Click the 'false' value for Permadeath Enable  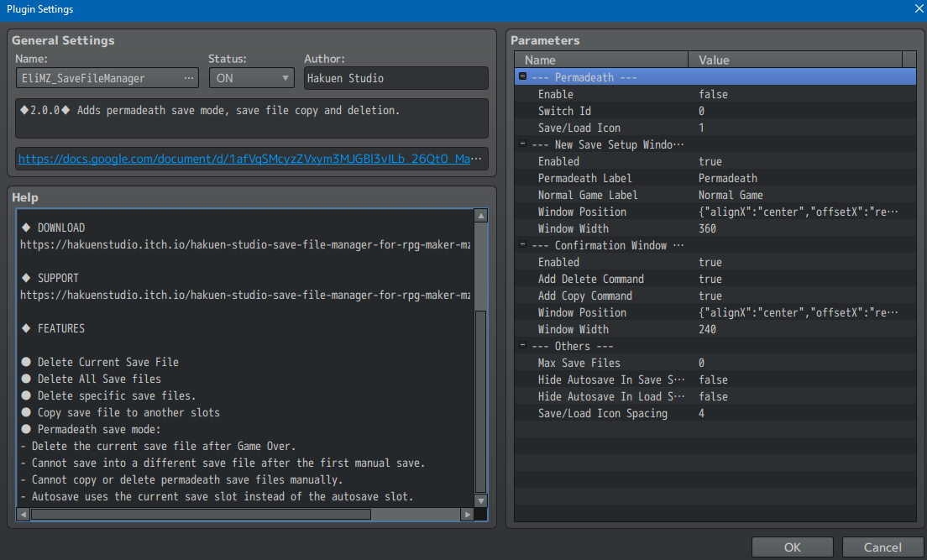(x=713, y=94)
